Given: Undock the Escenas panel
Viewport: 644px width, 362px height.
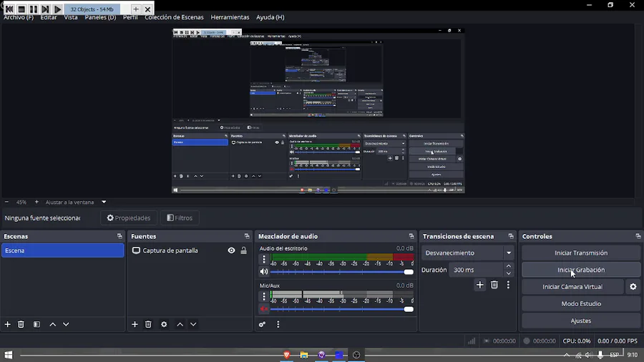Looking at the screenshot, I should 119,236.
